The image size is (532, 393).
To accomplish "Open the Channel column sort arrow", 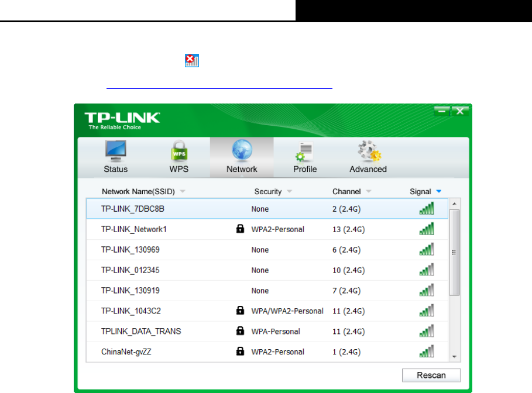I will (369, 192).
